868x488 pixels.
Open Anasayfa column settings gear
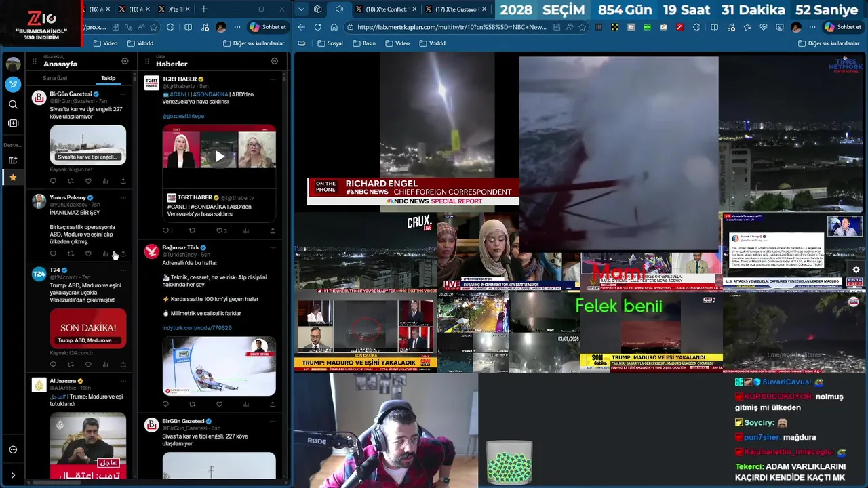125,61
